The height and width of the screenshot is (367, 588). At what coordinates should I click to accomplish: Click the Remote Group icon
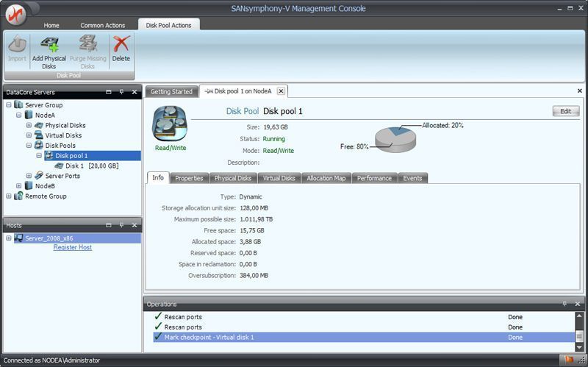(x=18, y=196)
